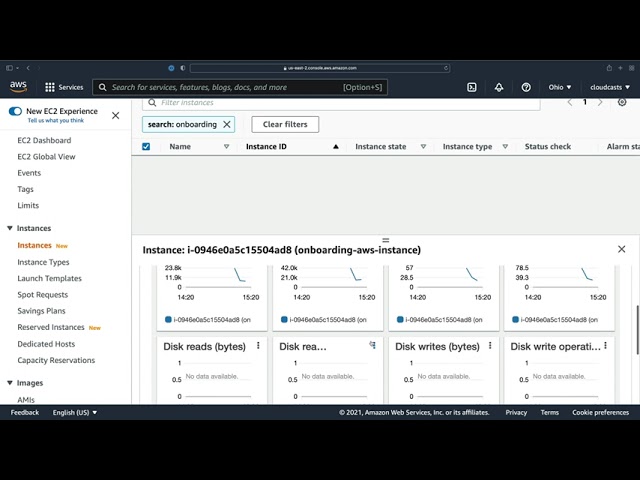Click the browser sidebar toggle icon
This screenshot has height=480, width=640.
tap(9, 68)
